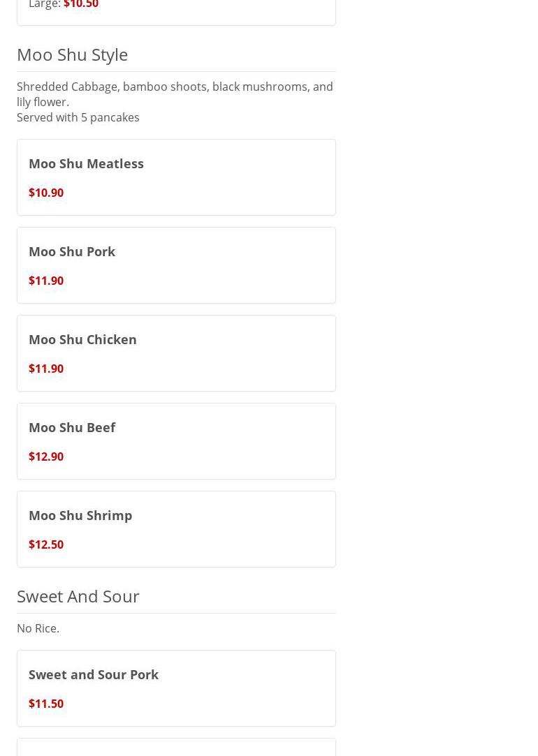Select the Moo Shu Pork item title
The width and height of the screenshot is (538, 756).
pyautogui.click(x=72, y=251)
